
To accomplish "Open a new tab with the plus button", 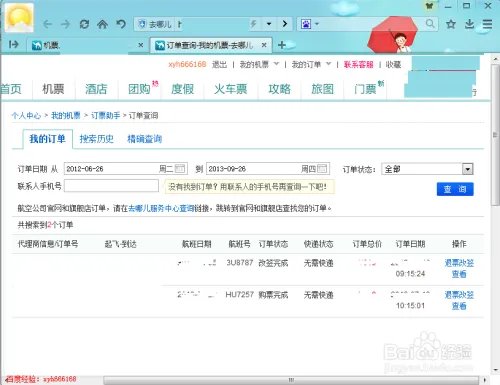I will click(282, 45).
